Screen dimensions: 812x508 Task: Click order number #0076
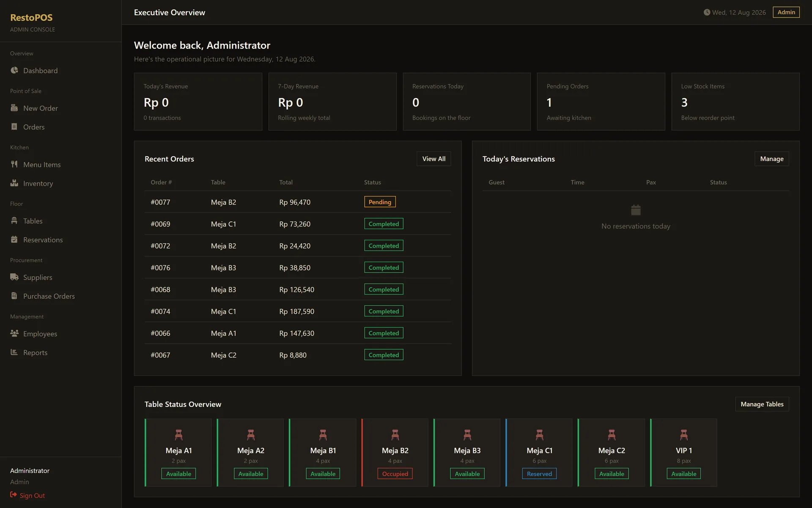[x=160, y=268]
